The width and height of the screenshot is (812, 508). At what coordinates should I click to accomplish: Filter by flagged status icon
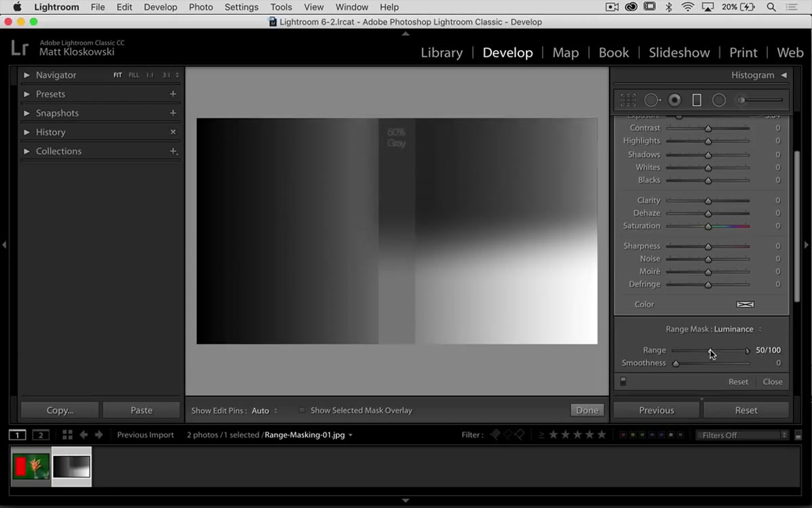tap(496, 435)
